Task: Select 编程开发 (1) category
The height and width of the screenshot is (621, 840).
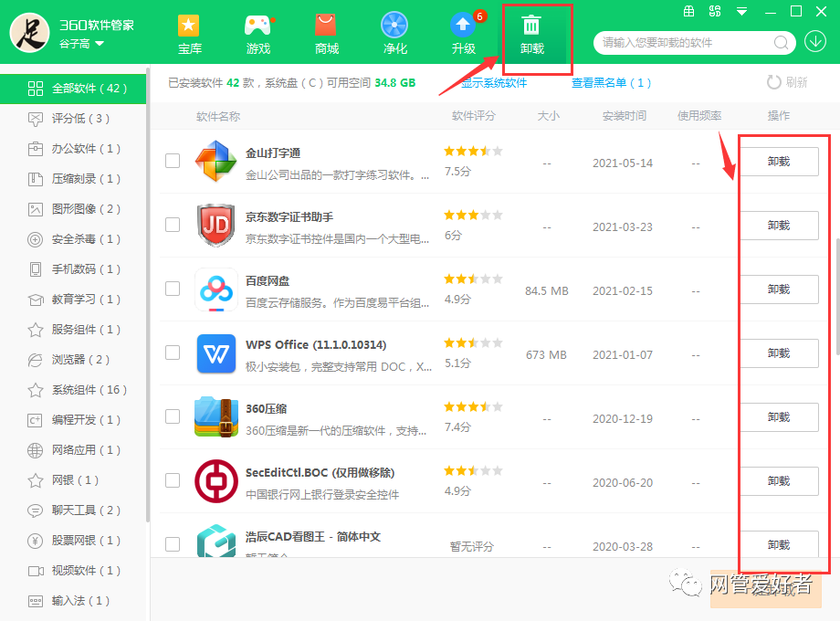Action: [73, 419]
